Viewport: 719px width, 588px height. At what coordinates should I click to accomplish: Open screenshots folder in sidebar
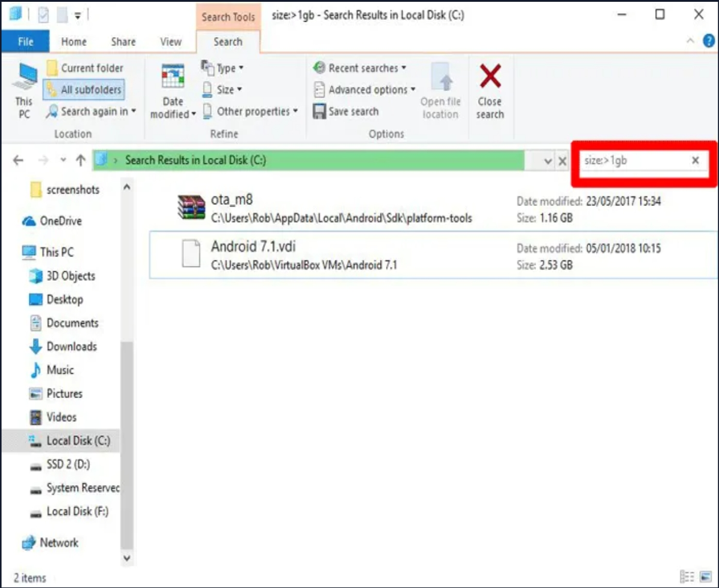pyautogui.click(x=65, y=190)
